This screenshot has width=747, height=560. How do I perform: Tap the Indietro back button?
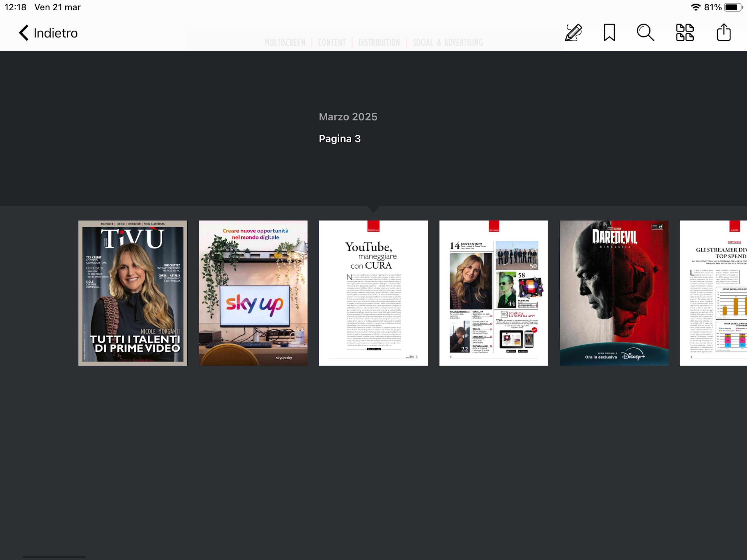click(48, 33)
